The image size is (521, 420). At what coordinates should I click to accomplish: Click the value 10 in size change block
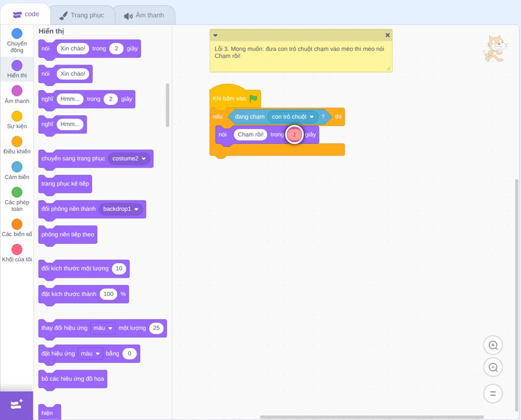119,268
